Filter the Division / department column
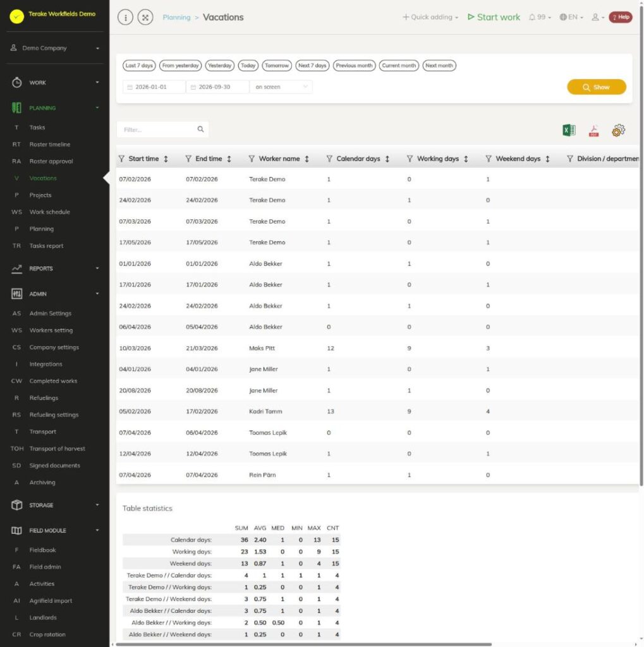This screenshot has height=647, width=644. (569, 159)
